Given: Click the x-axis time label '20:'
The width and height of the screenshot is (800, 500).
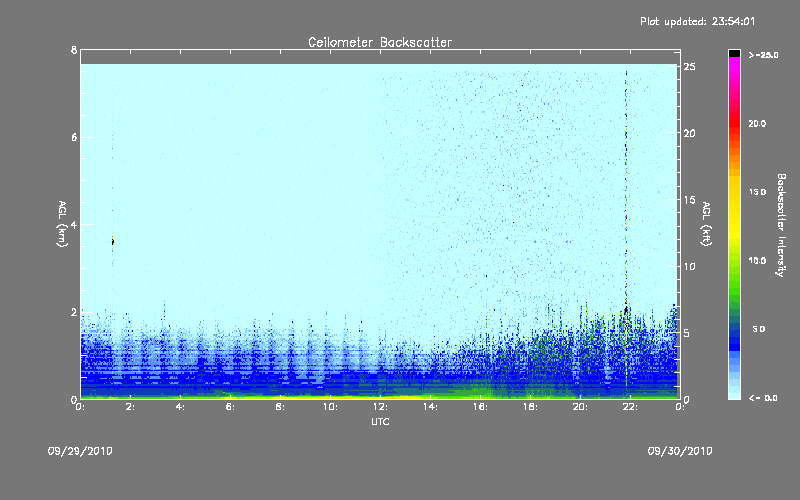Looking at the screenshot, I should pos(580,407).
